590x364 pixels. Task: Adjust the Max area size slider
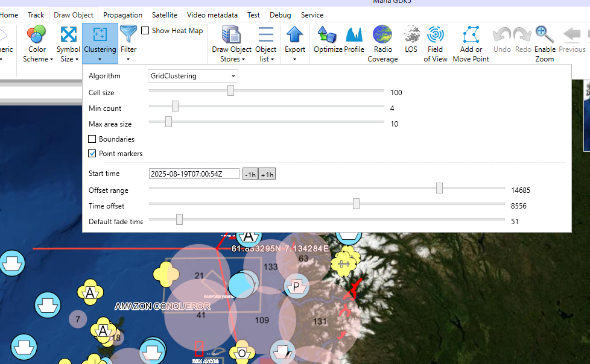coord(168,122)
